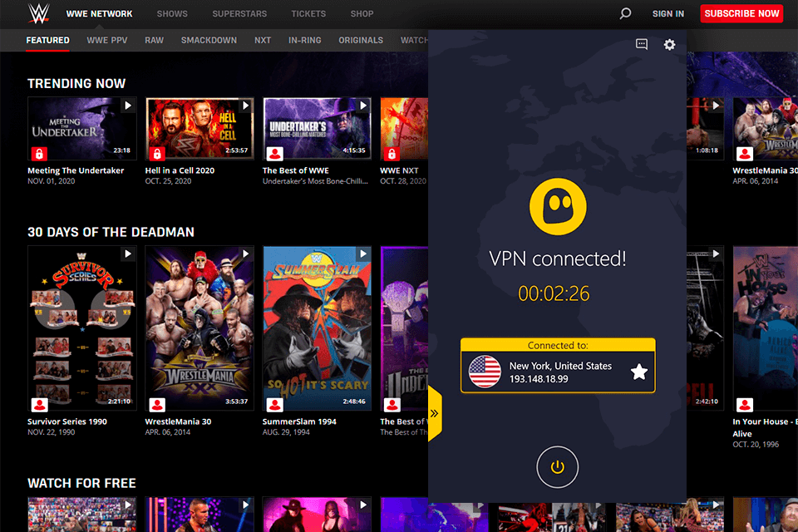
Task: Click account icon on WrestleMania 30 poster
Action: click(x=157, y=405)
